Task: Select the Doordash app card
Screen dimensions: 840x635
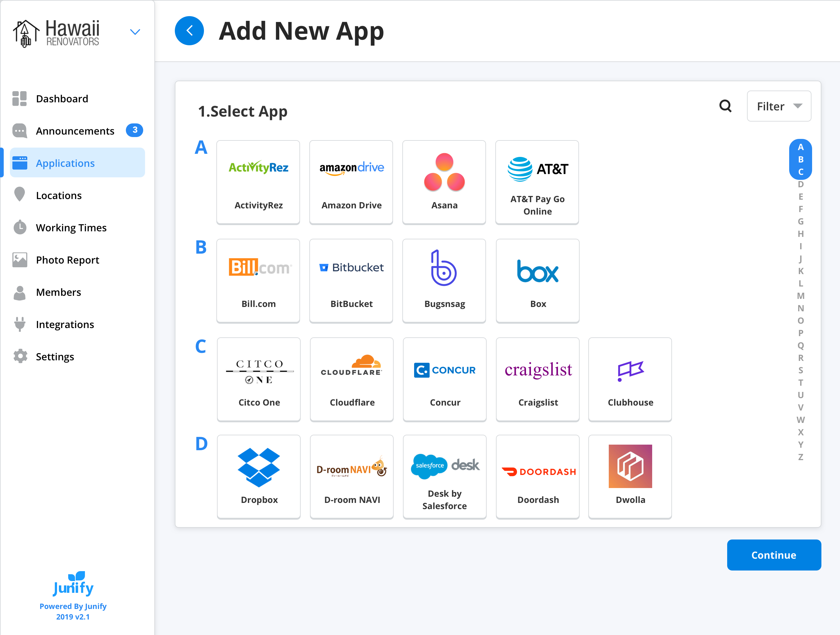Action: pyautogui.click(x=538, y=477)
